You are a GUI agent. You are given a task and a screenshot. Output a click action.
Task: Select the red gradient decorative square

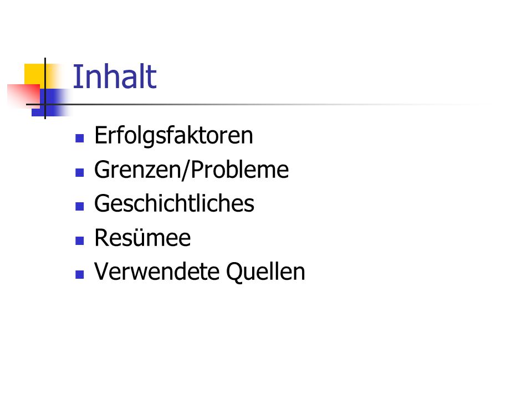(x=23, y=96)
